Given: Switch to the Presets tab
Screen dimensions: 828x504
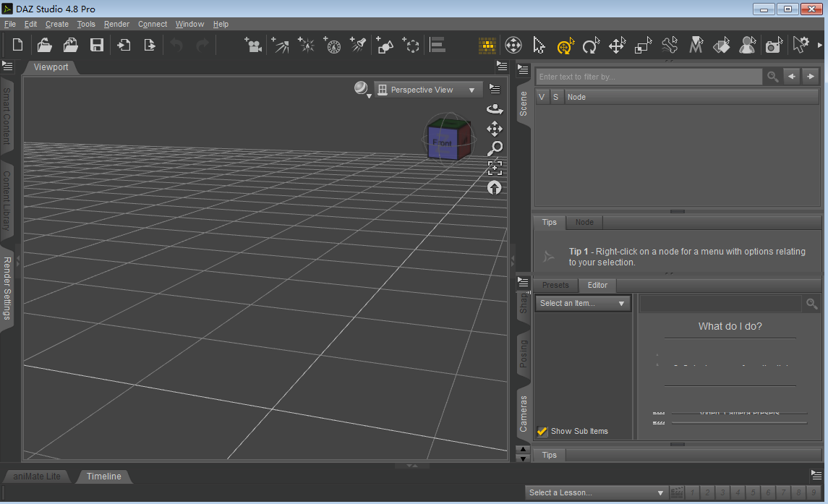Looking at the screenshot, I should pyautogui.click(x=555, y=285).
